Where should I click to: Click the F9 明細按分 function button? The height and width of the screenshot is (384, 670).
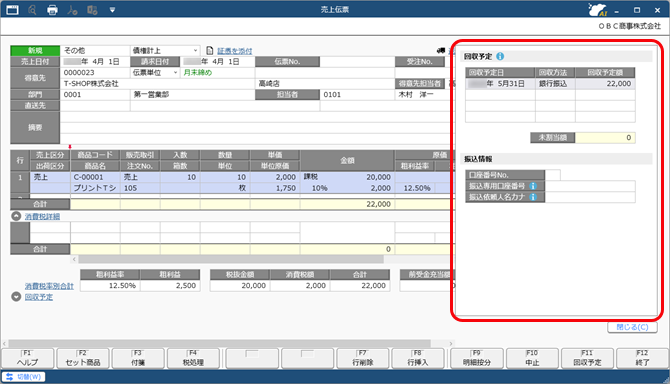pos(477,358)
